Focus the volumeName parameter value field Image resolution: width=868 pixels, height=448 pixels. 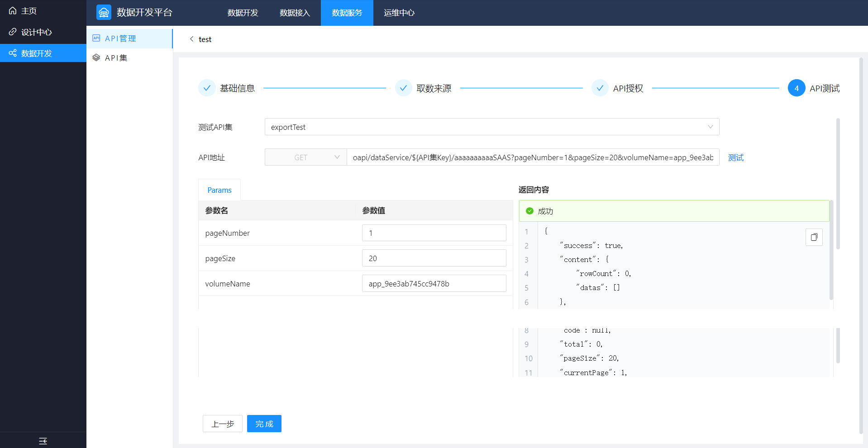pos(434,284)
